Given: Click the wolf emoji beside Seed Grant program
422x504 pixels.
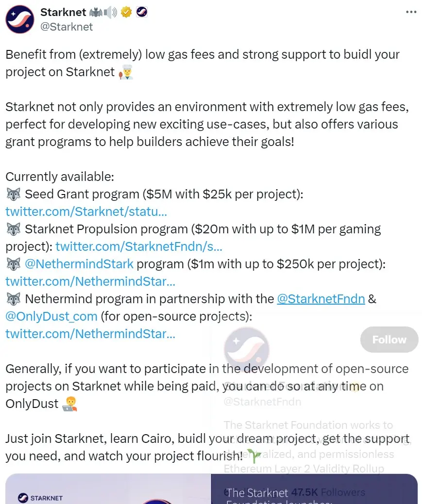Looking at the screenshot, I should (x=14, y=194).
